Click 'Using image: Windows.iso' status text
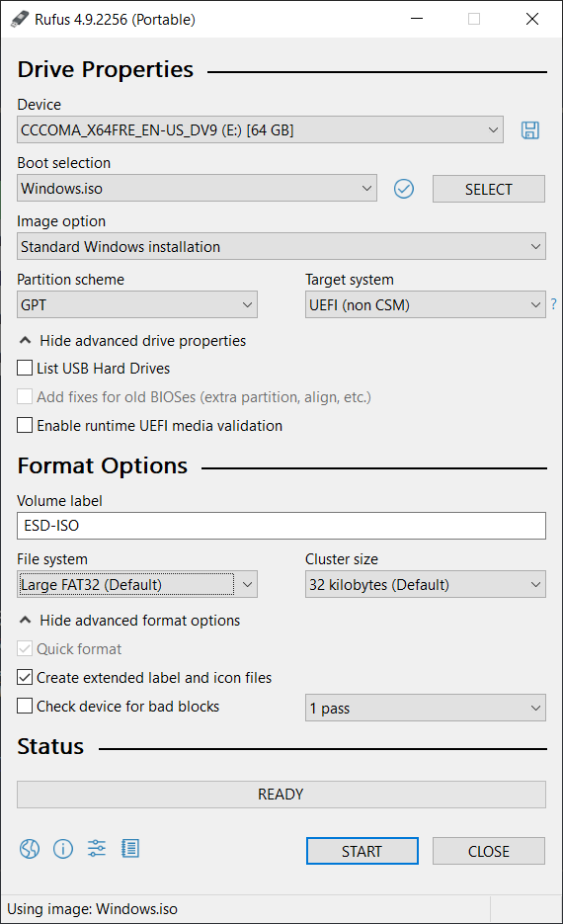Viewport: 563px width, 924px height. click(92, 908)
